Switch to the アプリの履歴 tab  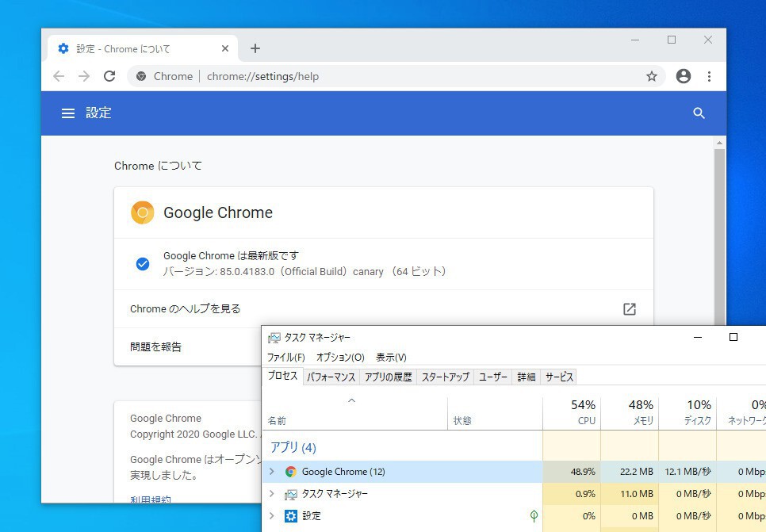389,377
